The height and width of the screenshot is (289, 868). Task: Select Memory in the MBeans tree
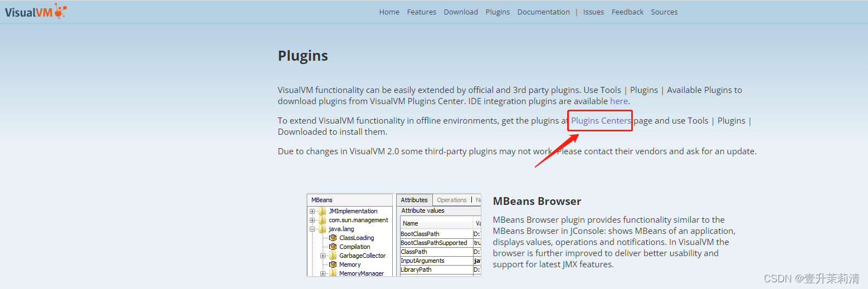point(350,264)
